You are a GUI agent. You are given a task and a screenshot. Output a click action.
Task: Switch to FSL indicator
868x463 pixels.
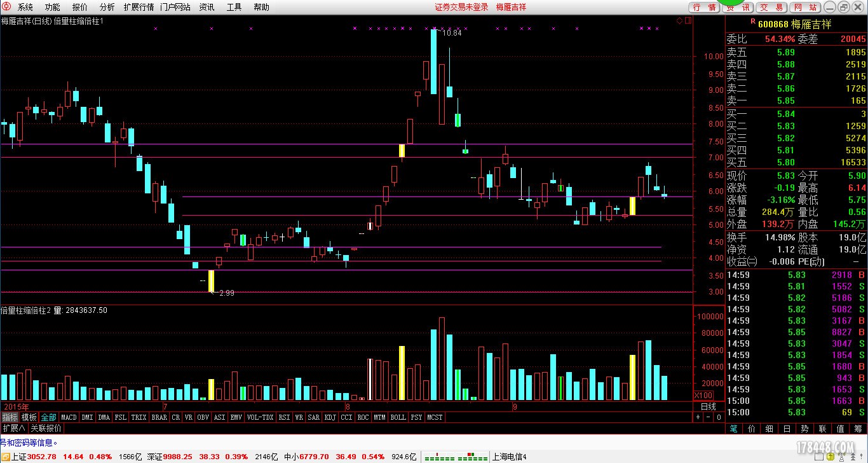click(120, 417)
